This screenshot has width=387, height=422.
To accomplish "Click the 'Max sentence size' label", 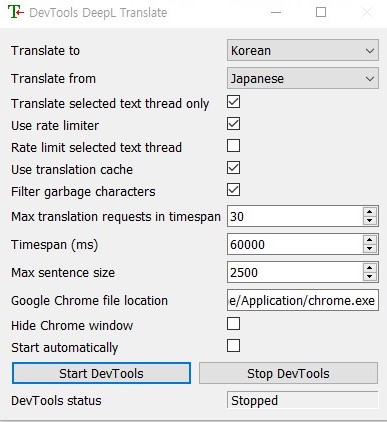I will pyautogui.click(x=63, y=273).
